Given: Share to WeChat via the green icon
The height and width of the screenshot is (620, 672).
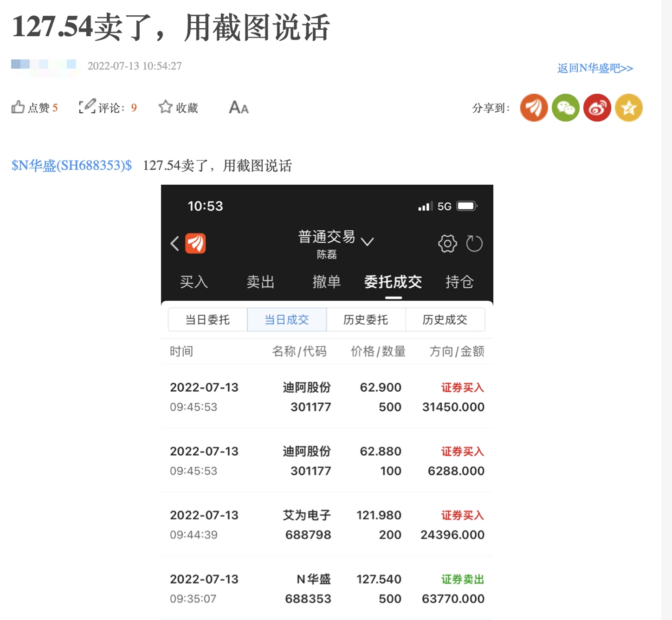Looking at the screenshot, I should point(565,108).
